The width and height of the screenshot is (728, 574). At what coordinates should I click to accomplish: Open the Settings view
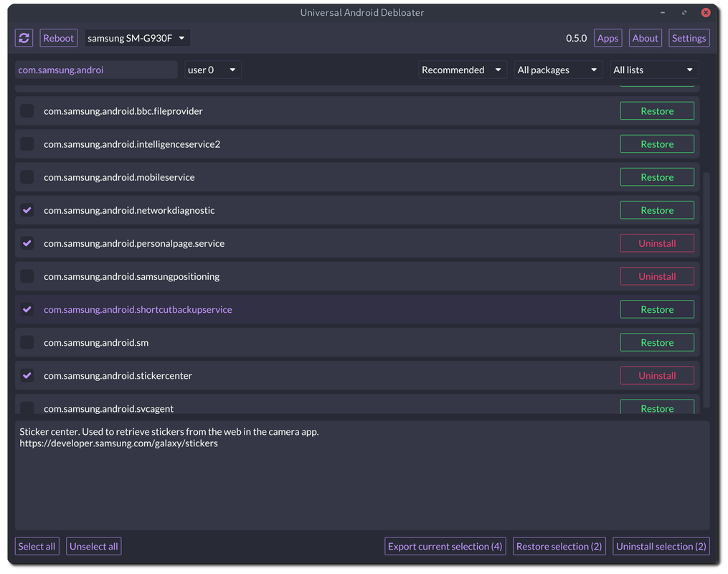coord(689,38)
